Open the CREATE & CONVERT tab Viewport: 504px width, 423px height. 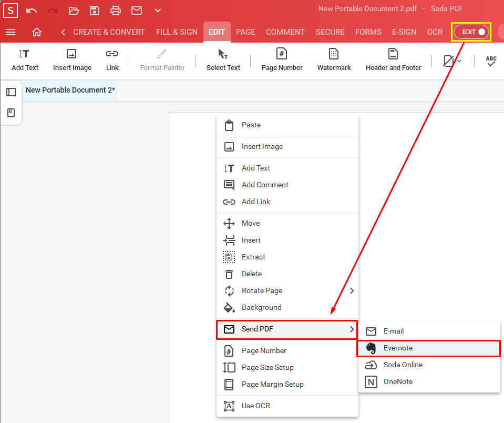point(109,32)
